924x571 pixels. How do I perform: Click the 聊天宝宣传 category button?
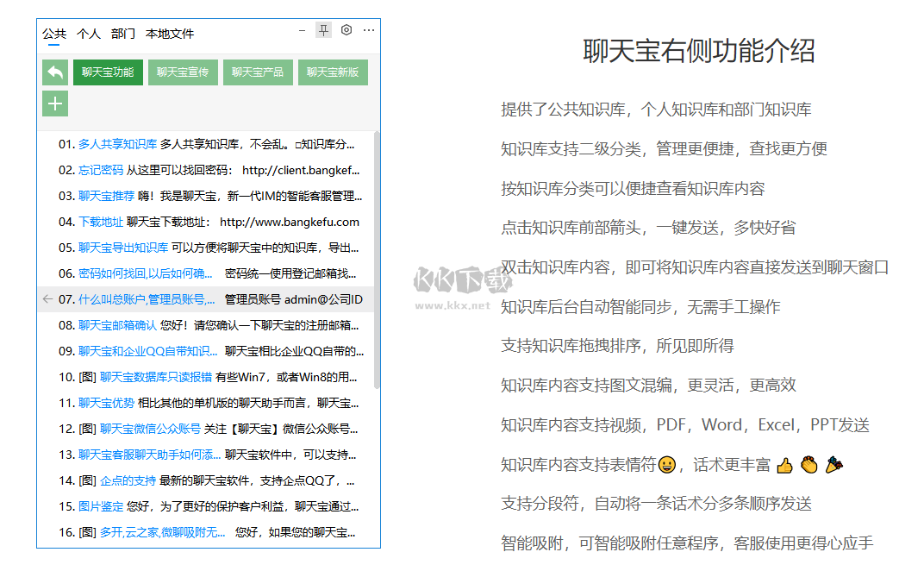pos(183,72)
